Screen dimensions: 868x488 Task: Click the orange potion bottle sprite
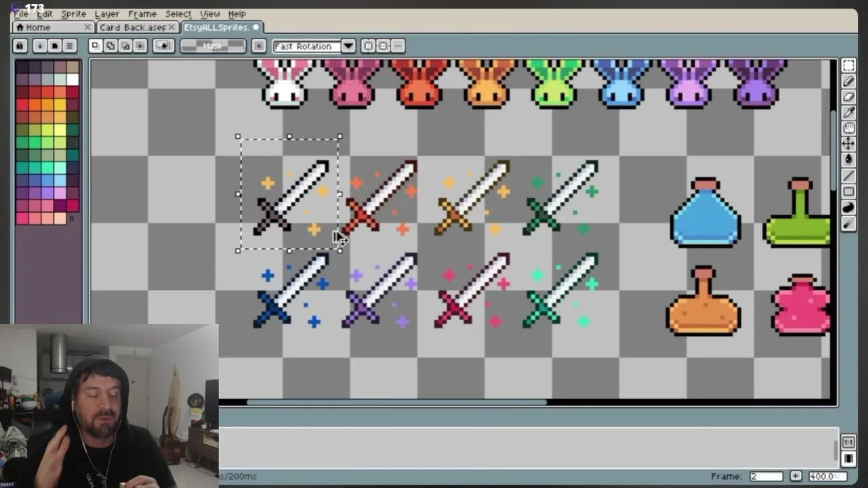[703, 301]
